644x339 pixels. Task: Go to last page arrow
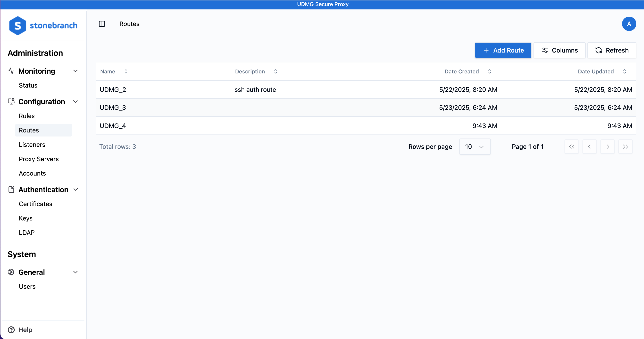(x=625, y=147)
